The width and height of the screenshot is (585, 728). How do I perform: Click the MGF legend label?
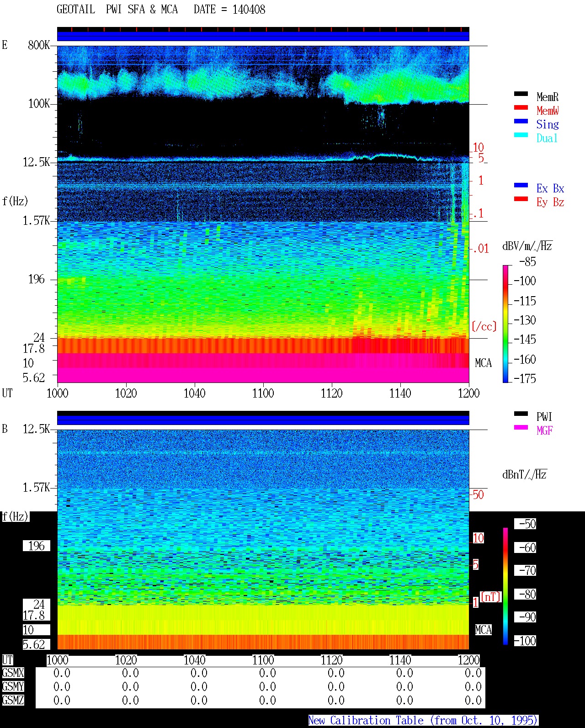(544, 430)
